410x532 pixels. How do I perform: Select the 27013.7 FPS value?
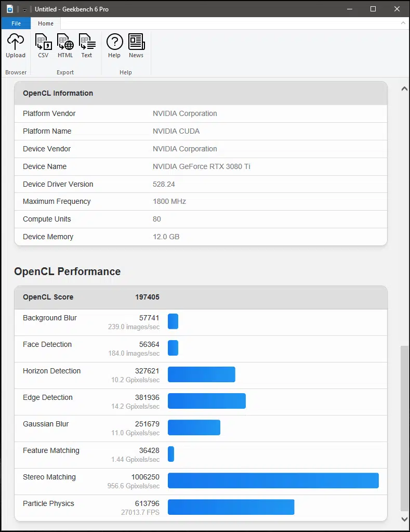coord(140,512)
